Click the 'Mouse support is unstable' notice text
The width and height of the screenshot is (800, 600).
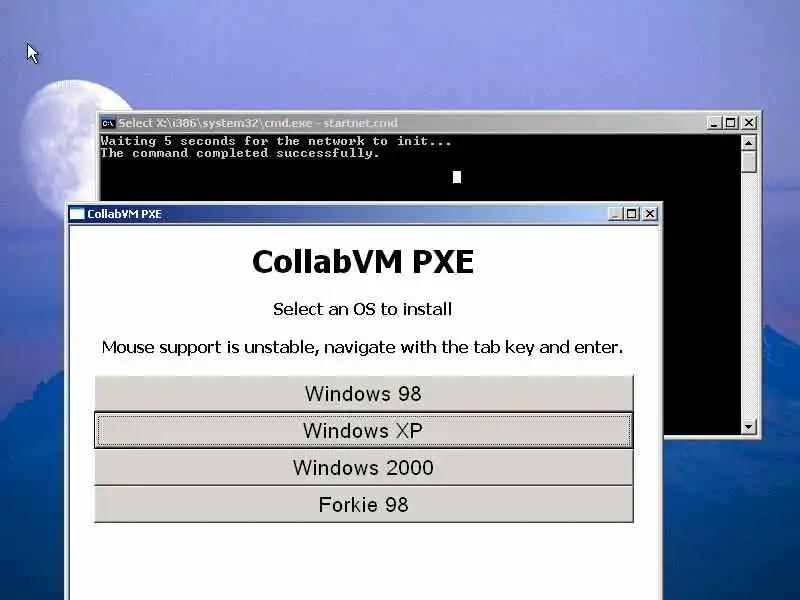(363, 347)
